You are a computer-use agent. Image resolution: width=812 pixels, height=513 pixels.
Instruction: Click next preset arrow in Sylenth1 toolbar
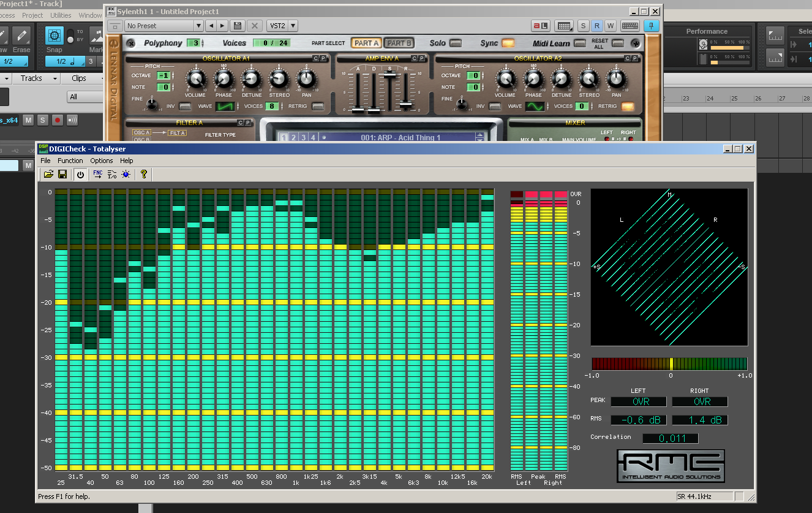tap(222, 26)
